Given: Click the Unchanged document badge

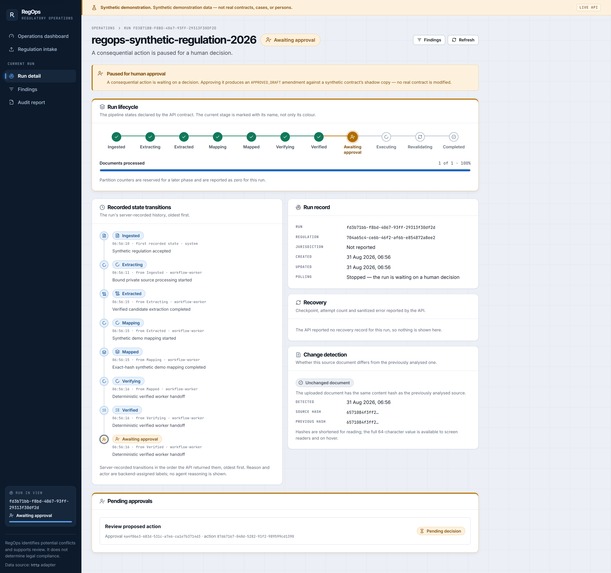Looking at the screenshot, I should (325, 383).
